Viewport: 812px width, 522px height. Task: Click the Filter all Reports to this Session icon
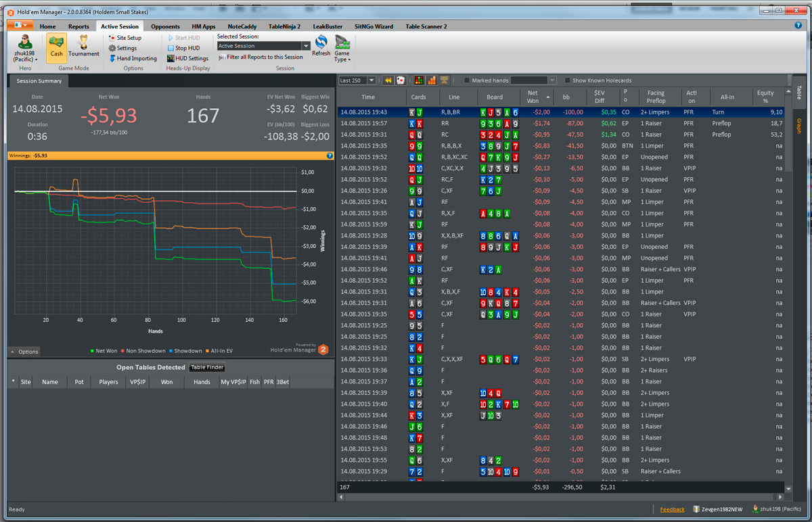pyautogui.click(x=221, y=57)
